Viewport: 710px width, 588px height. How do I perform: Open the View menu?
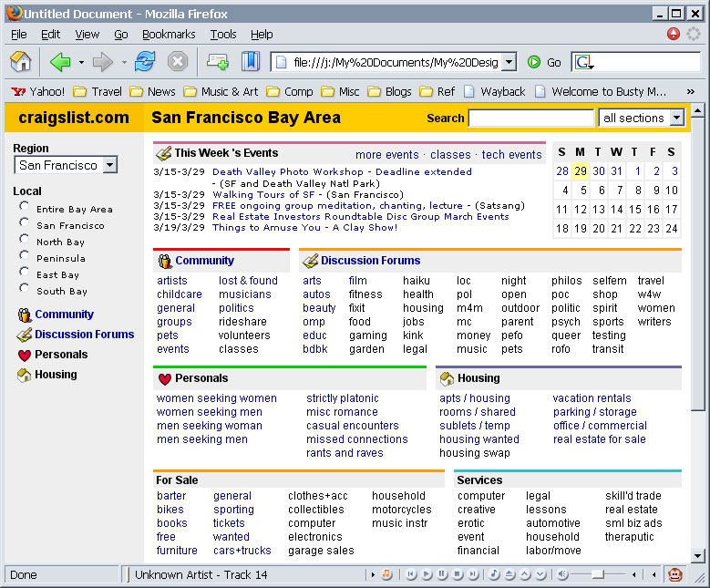87,35
